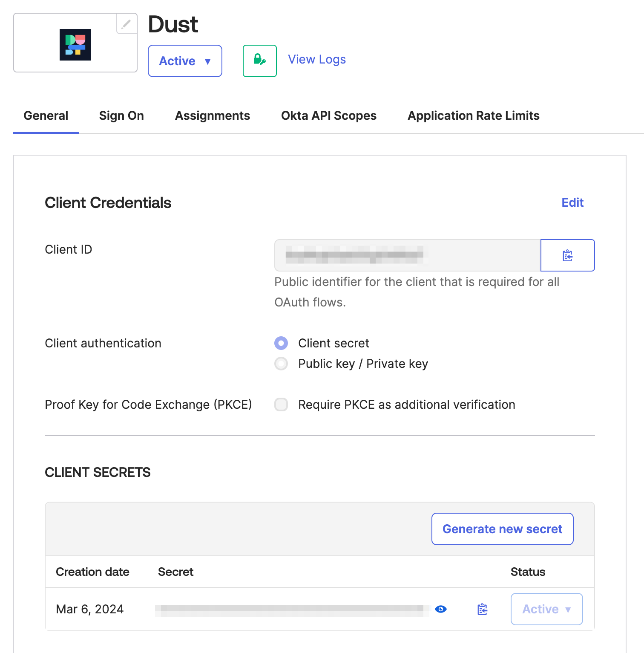644x653 pixels.
Task: Click Edit for Client Credentials
Action: click(572, 202)
